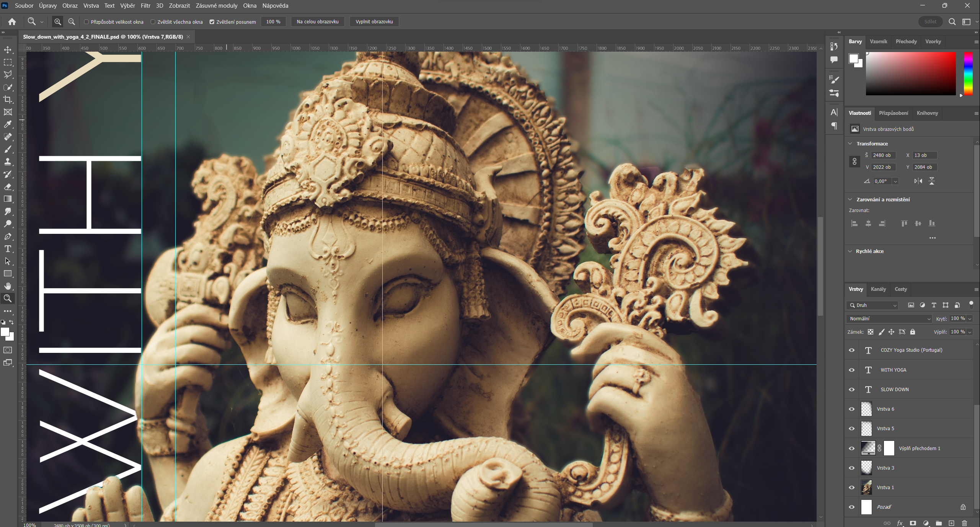
Task: Uncheck Zvětšení posunem checkbox
Action: [212, 22]
